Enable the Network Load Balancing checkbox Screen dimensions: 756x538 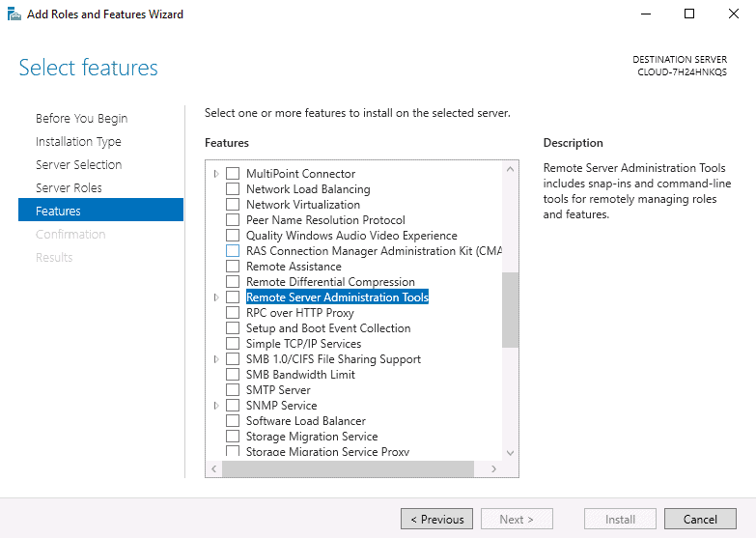(x=233, y=188)
